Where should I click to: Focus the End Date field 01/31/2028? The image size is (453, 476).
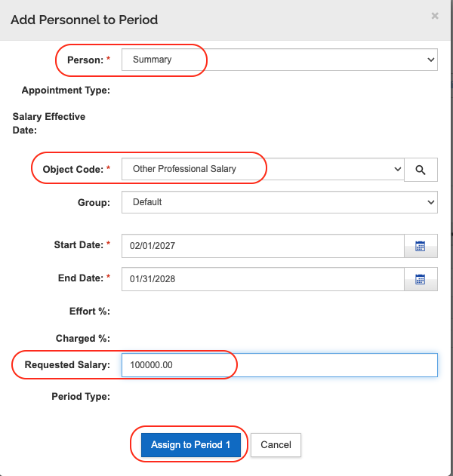click(263, 279)
